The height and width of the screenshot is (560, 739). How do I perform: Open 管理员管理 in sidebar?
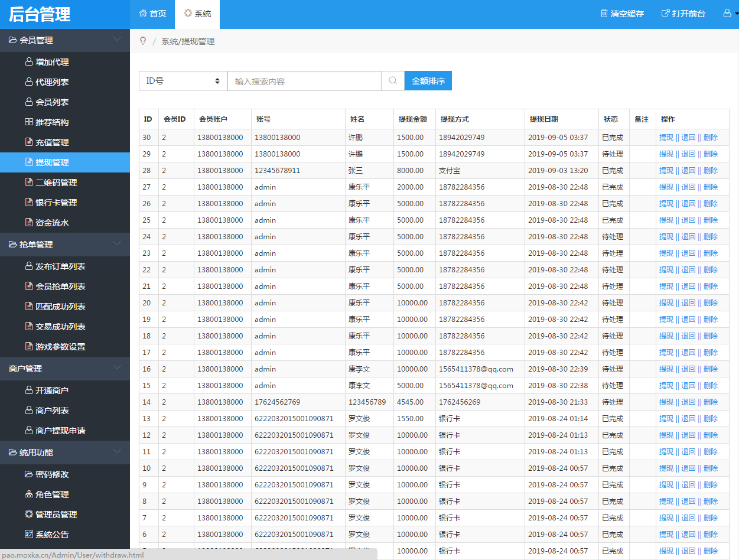pyautogui.click(x=56, y=515)
